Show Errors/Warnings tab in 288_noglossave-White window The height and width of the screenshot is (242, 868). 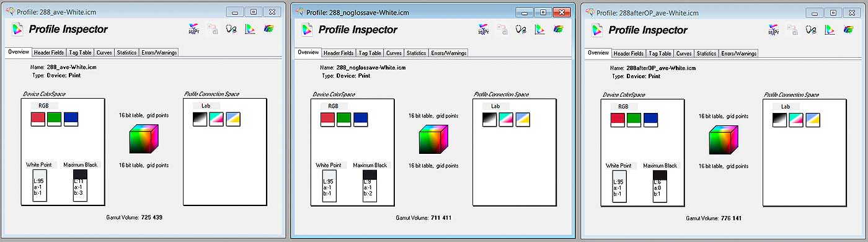point(448,53)
